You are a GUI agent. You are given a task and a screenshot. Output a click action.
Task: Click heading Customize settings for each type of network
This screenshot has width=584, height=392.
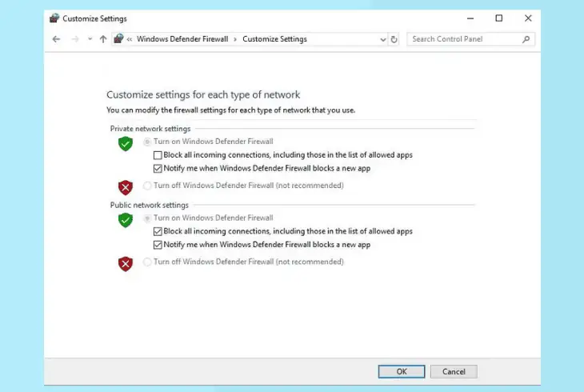pyautogui.click(x=203, y=94)
